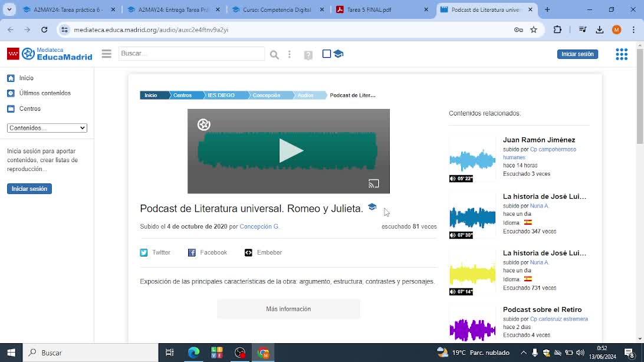The height and width of the screenshot is (362, 644).
Task: Expand the Contenidos dropdown
Action: click(47, 128)
